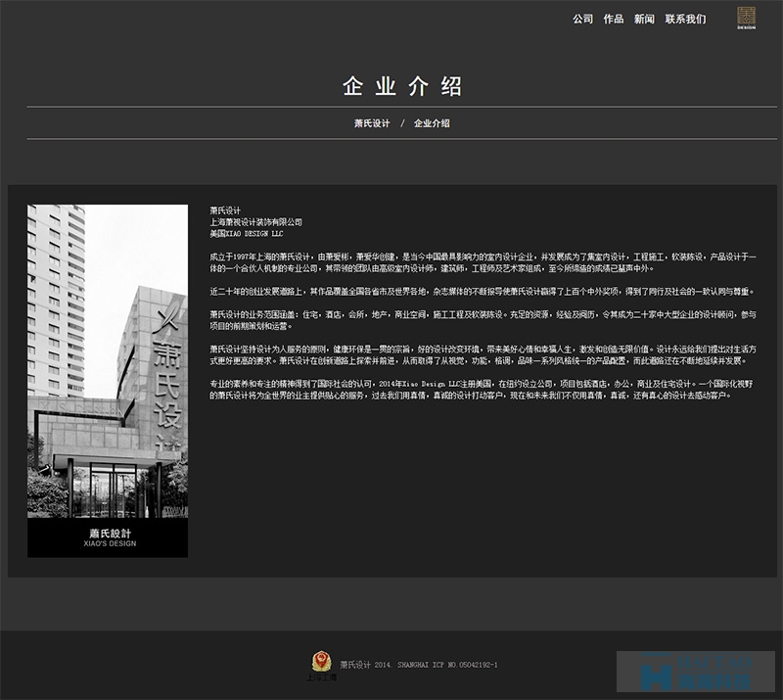The height and width of the screenshot is (700, 783).
Task: Click the XIAO'S DESIGN caption under photo
Action: (x=110, y=543)
